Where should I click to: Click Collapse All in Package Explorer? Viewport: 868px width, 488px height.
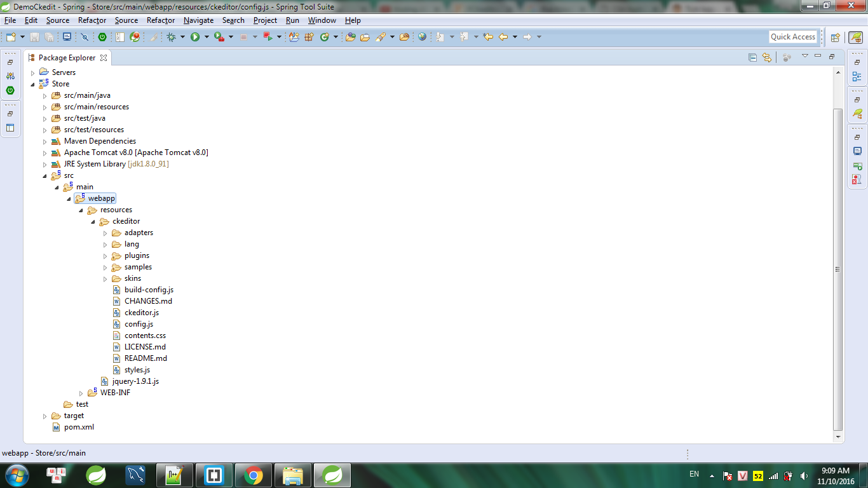(753, 57)
